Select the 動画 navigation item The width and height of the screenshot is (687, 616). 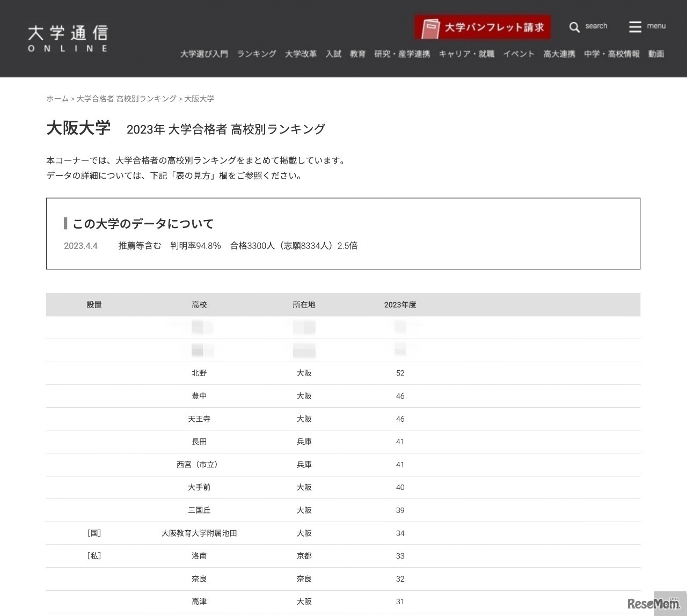tap(655, 54)
